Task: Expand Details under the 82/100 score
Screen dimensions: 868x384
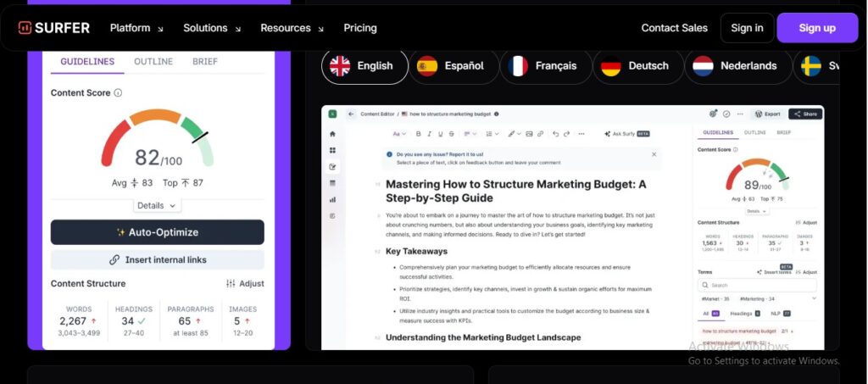Action: pyautogui.click(x=157, y=205)
